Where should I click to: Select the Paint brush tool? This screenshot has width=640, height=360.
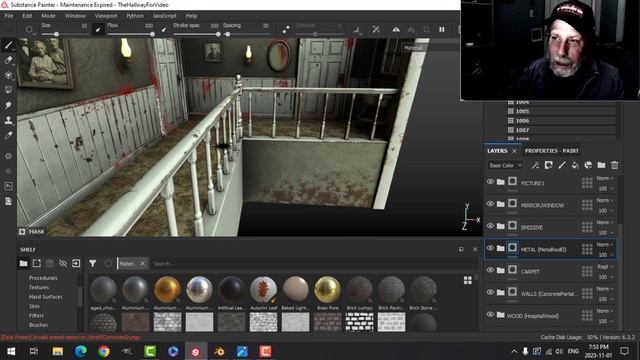8,45
